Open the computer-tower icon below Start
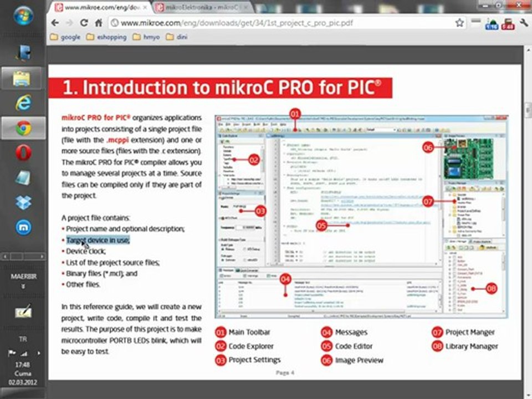532x399 pixels. click(x=23, y=53)
